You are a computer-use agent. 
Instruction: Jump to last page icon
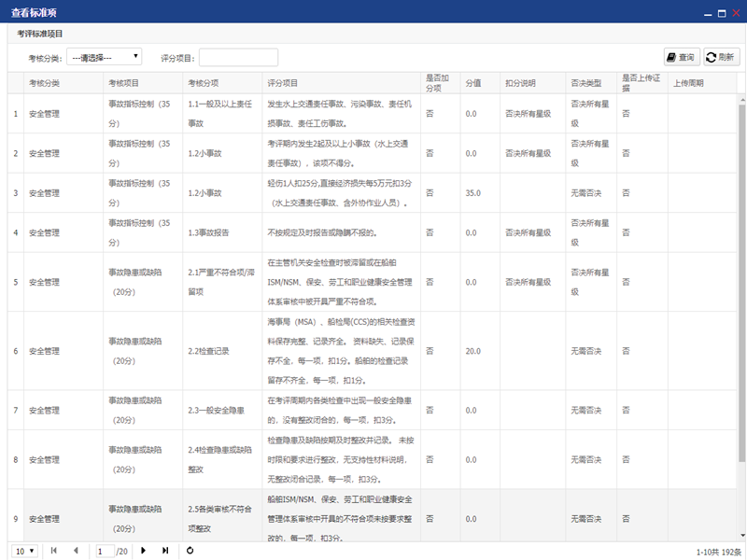pos(165,551)
